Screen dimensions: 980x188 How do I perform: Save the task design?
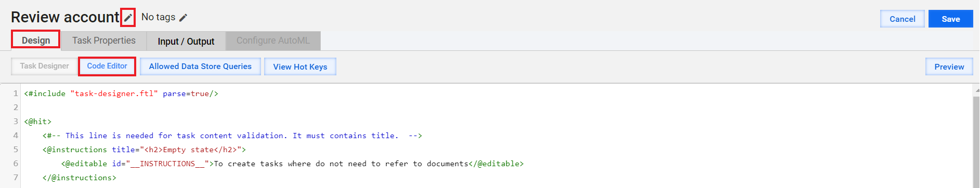click(950, 19)
